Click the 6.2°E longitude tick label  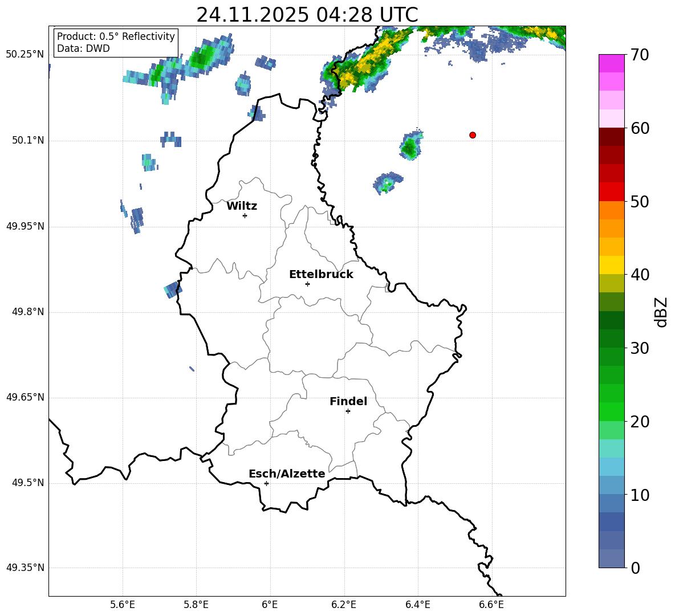click(x=344, y=605)
